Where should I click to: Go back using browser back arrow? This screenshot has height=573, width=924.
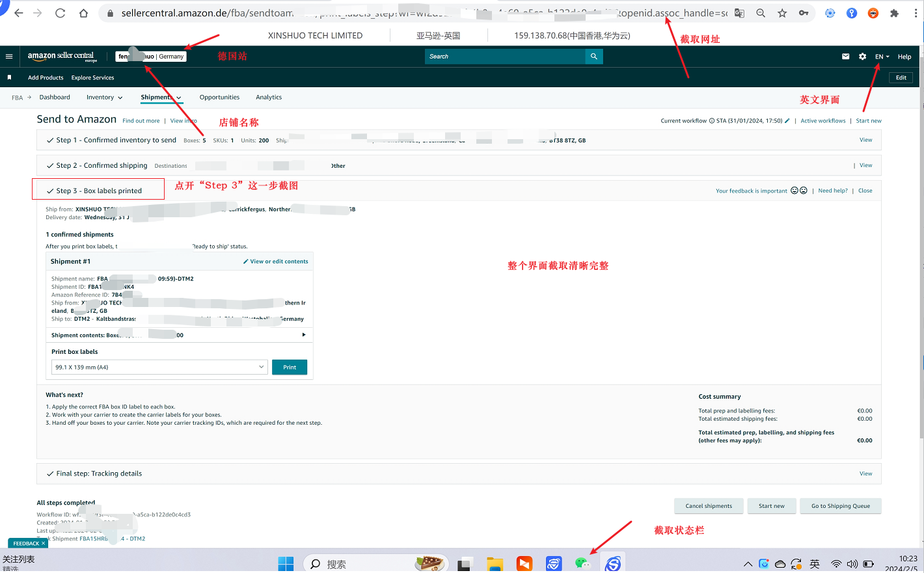18,13
